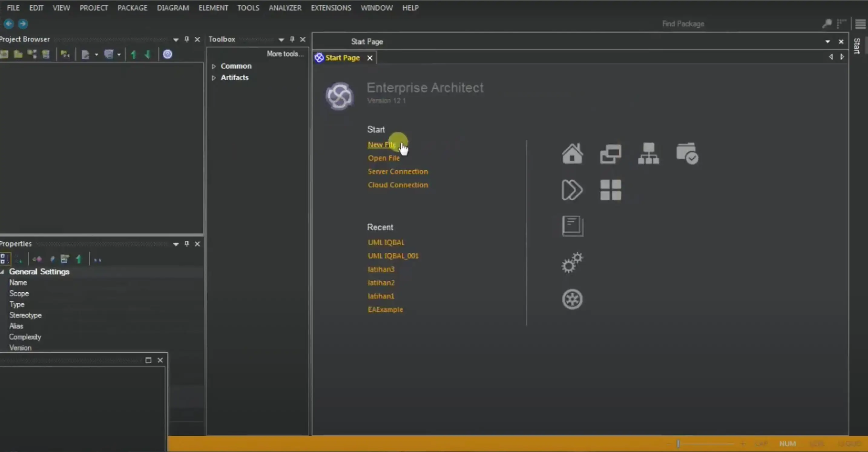This screenshot has width=868, height=452.
Task: Click the new folder package icon in Project Browser
Action: (x=18, y=54)
